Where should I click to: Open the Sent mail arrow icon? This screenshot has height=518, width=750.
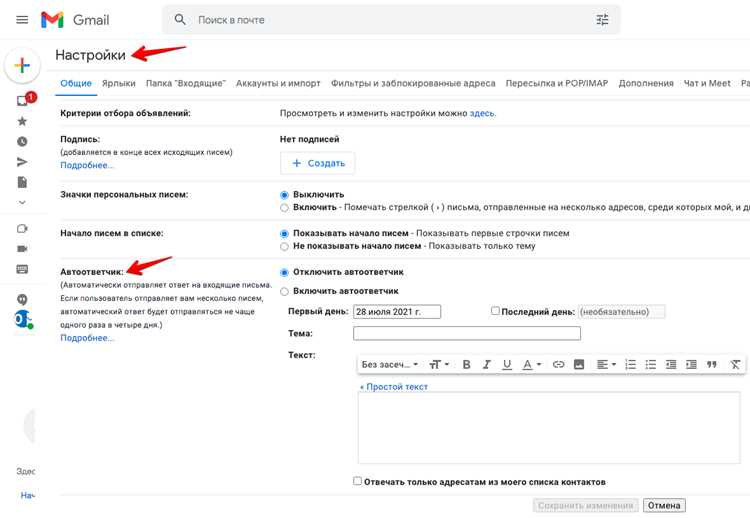pos(22,162)
